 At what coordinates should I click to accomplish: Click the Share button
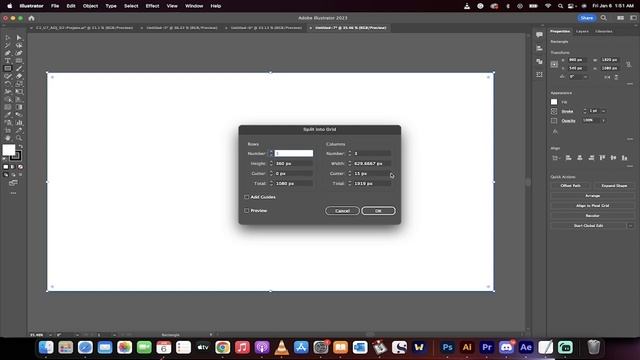(x=587, y=18)
